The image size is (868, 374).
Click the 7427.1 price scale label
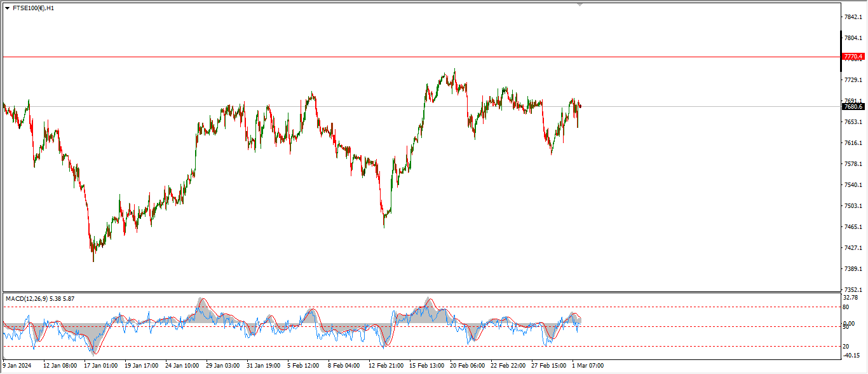(853, 247)
